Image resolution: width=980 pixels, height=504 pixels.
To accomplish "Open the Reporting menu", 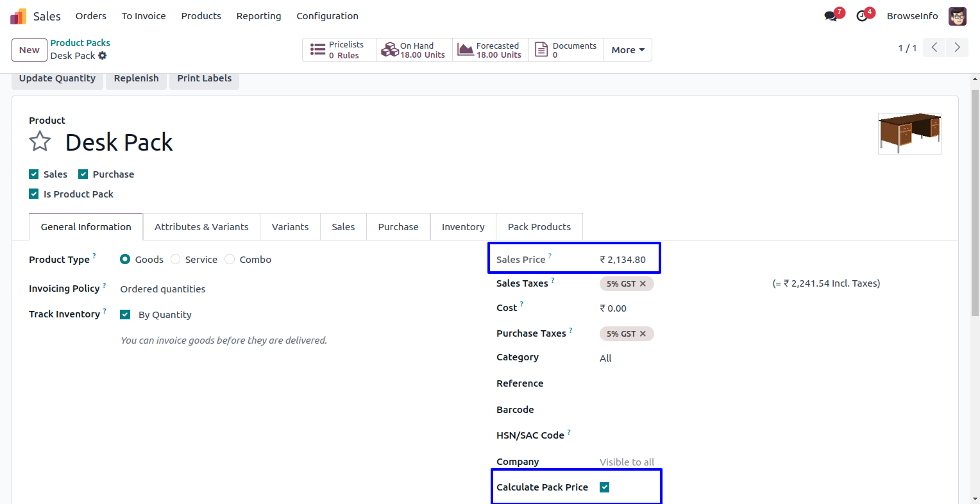I will click(x=258, y=16).
